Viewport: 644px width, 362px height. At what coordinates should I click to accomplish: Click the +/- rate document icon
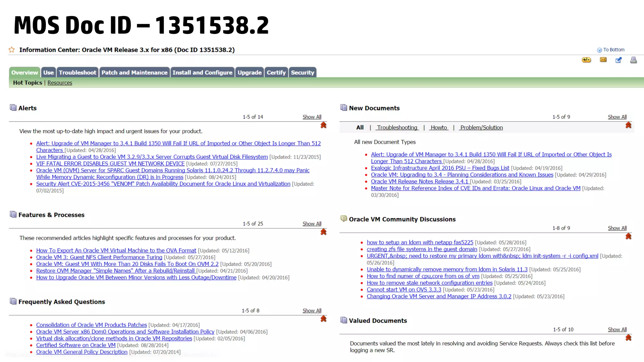pyautogui.click(x=586, y=60)
